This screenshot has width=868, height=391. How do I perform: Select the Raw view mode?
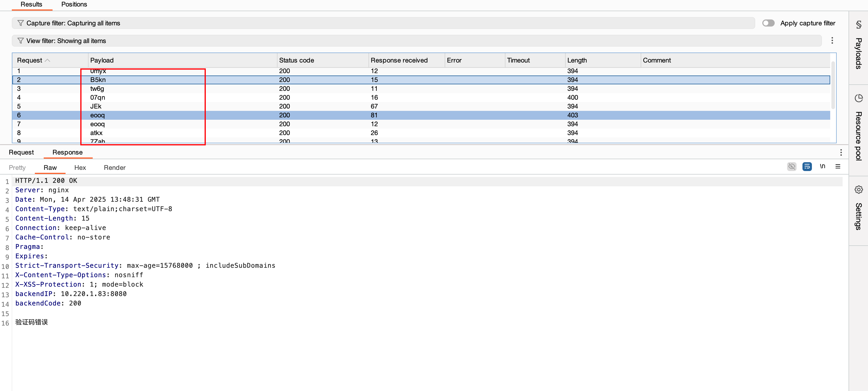(x=50, y=167)
